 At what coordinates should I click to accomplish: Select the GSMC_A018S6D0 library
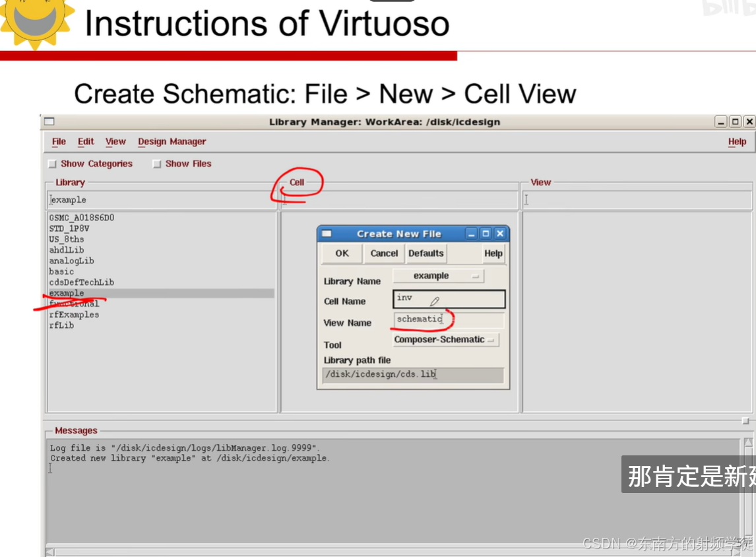82,218
